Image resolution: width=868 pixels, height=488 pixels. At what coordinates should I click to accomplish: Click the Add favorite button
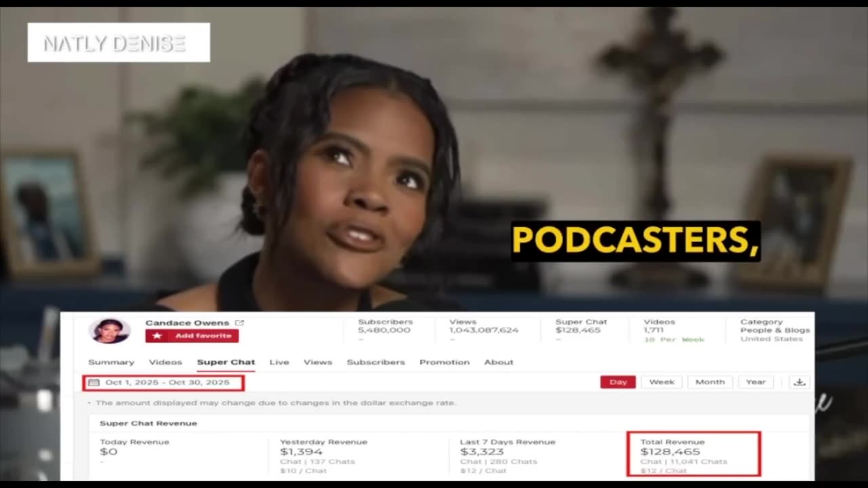pos(192,335)
